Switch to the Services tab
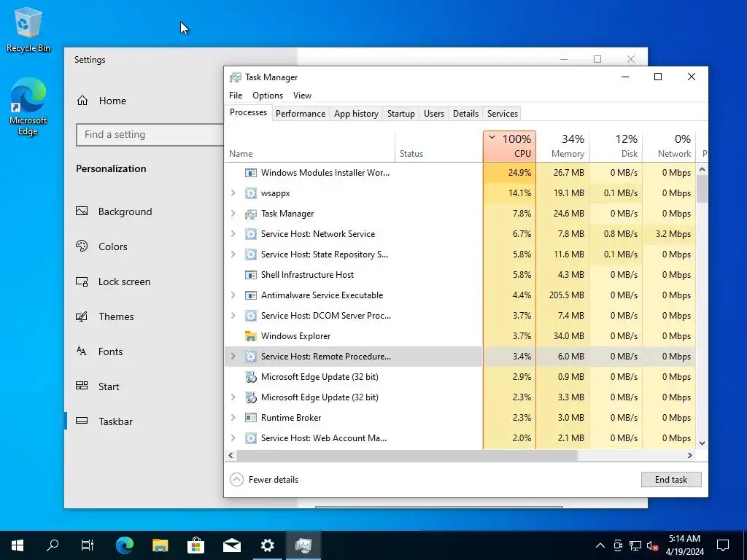 (502, 113)
